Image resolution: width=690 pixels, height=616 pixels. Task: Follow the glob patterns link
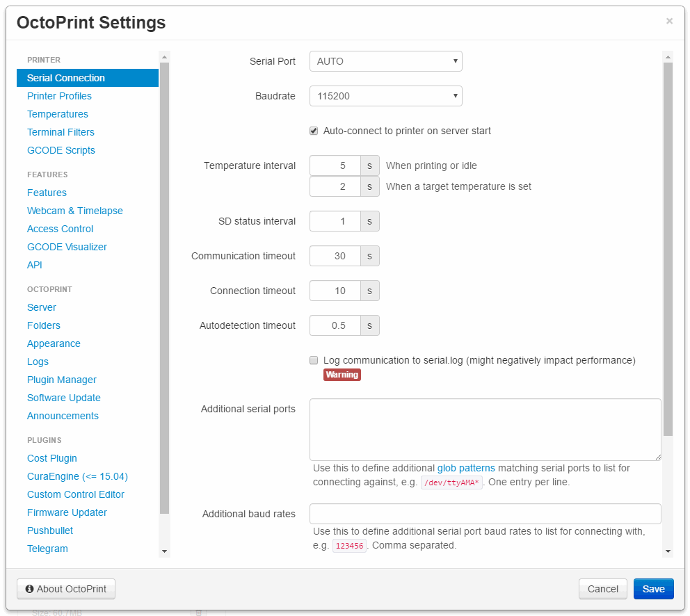pyautogui.click(x=466, y=468)
